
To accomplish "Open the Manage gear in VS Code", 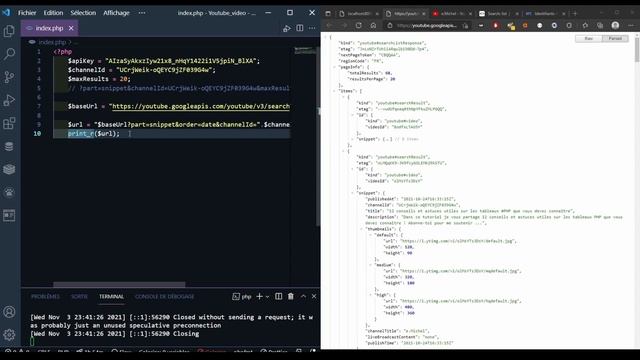I will click(x=9, y=335).
